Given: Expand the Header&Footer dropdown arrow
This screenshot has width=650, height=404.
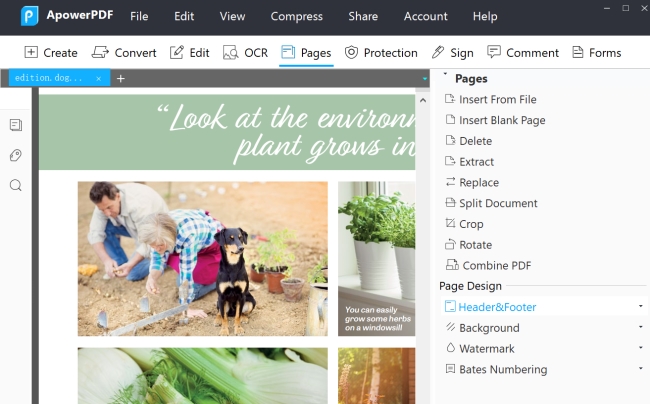Looking at the screenshot, I should (640, 306).
